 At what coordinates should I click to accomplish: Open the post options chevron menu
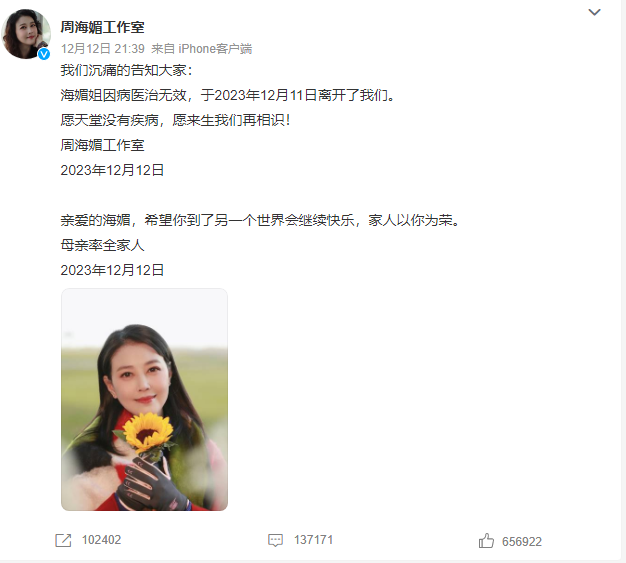[594, 12]
